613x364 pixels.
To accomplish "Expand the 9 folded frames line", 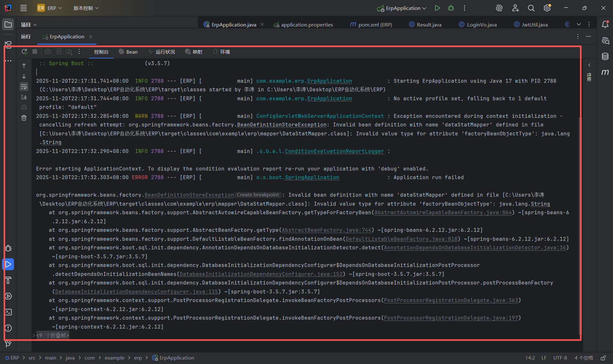I will [53, 335].
